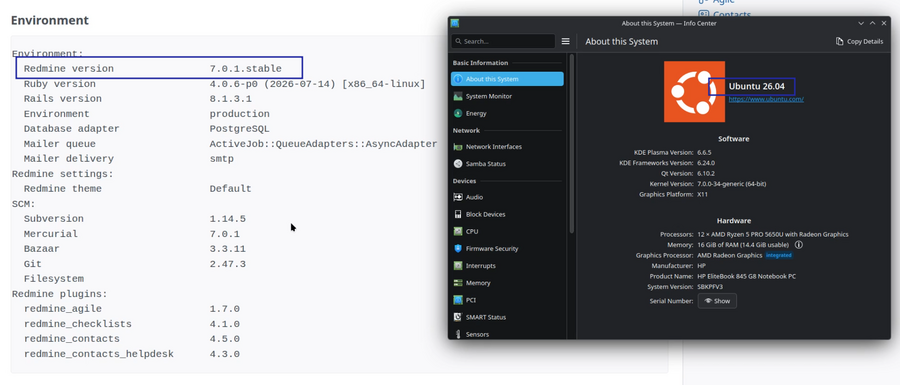Open Firmware Security in the sidebar

point(507,249)
